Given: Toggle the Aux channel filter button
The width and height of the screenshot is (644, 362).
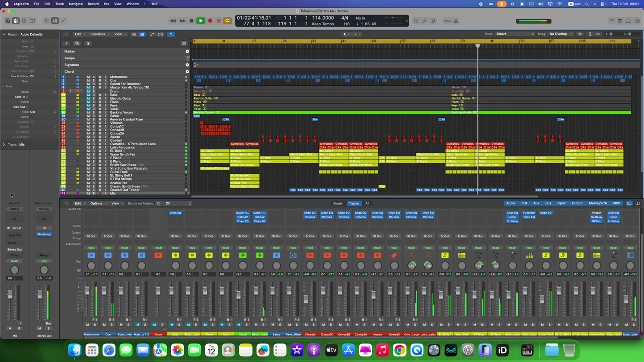Looking at the screenshot, I should click(536, 203).
